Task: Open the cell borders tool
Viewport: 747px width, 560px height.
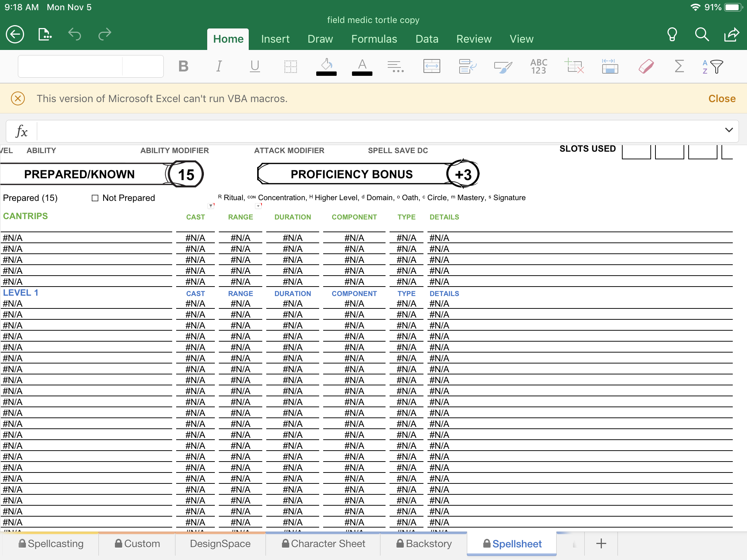Action: 291,66
